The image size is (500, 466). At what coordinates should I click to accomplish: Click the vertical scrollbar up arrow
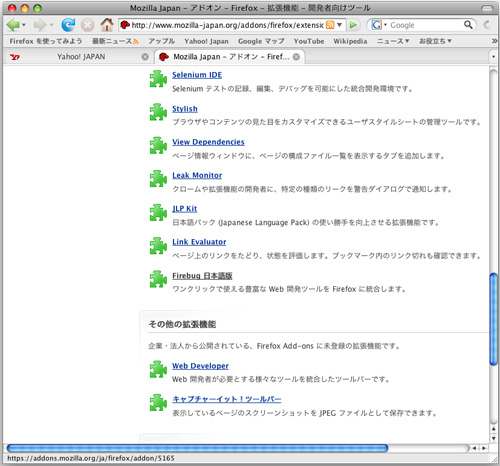pyautogui.click(x=494, y=429)
